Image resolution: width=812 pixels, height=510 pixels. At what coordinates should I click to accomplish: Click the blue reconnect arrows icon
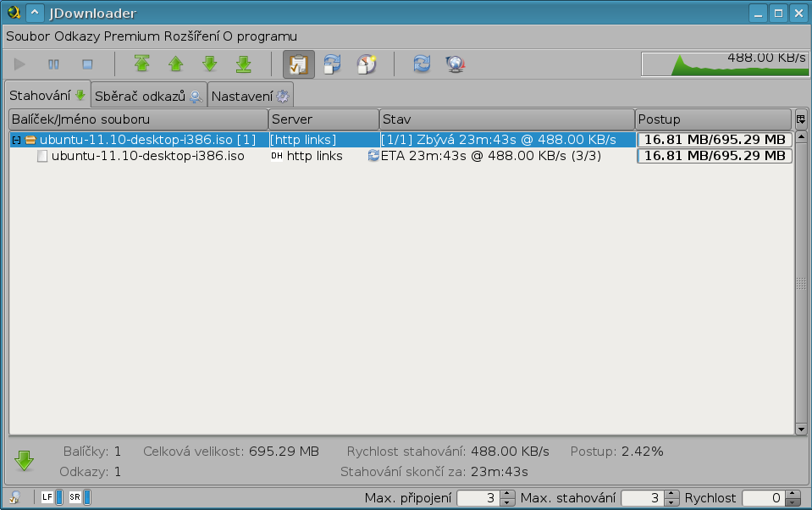pos(422,64)
